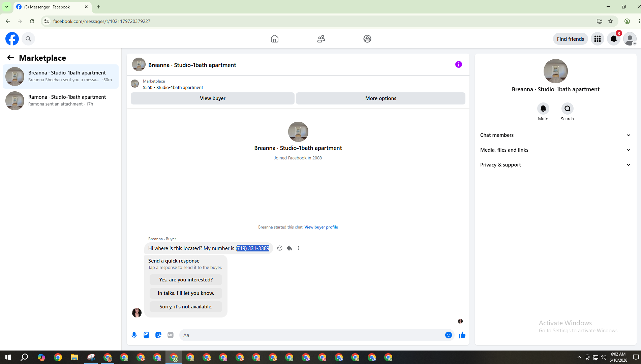641x364 pixels.
Task: Open File Explorer from the taskbar
Action: click(74, 357)
